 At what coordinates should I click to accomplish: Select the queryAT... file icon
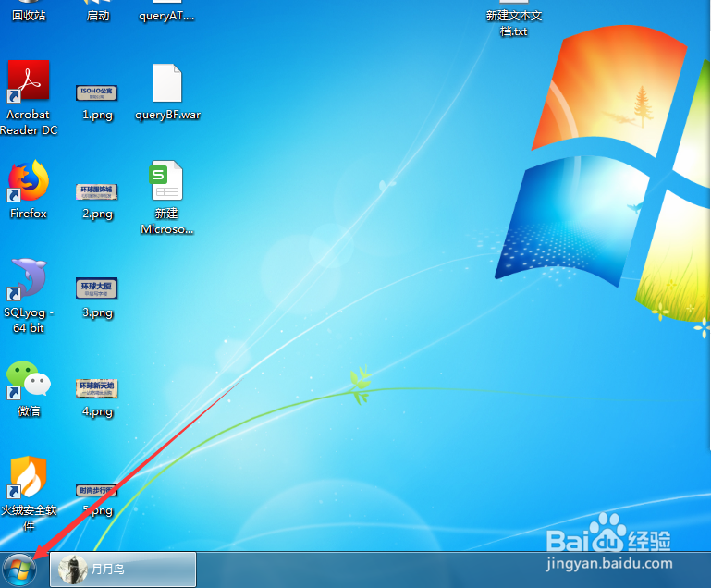point(166,12)
